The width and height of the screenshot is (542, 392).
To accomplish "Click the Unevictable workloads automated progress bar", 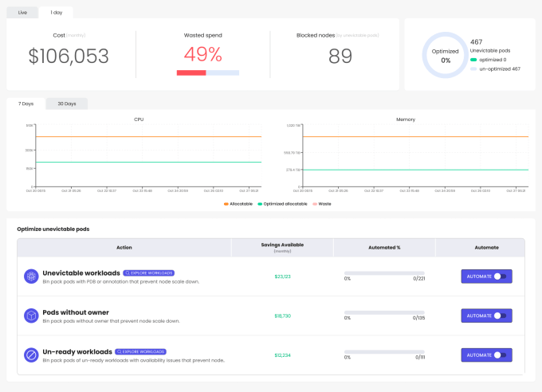I will click(x=384, y=272).
